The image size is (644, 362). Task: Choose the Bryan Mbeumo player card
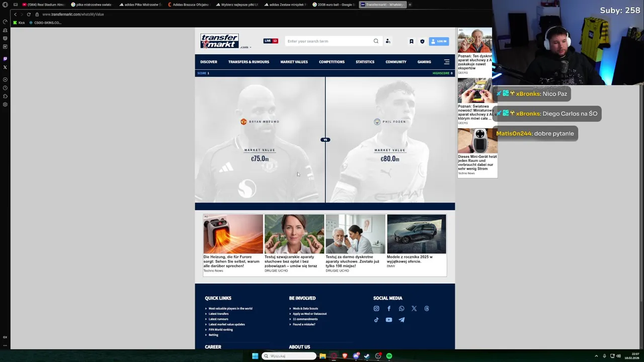[x=260, y=139]
